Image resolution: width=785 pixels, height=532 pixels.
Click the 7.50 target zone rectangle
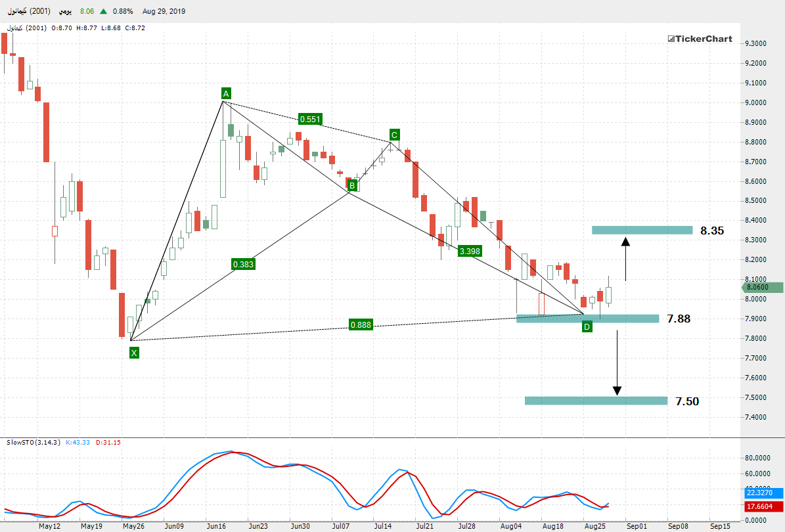[596, 401]
